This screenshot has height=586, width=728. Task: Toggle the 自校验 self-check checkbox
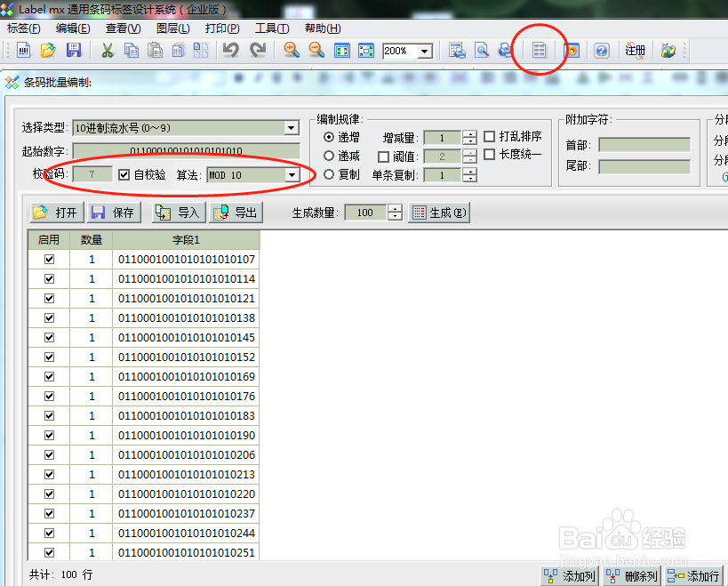124,174
